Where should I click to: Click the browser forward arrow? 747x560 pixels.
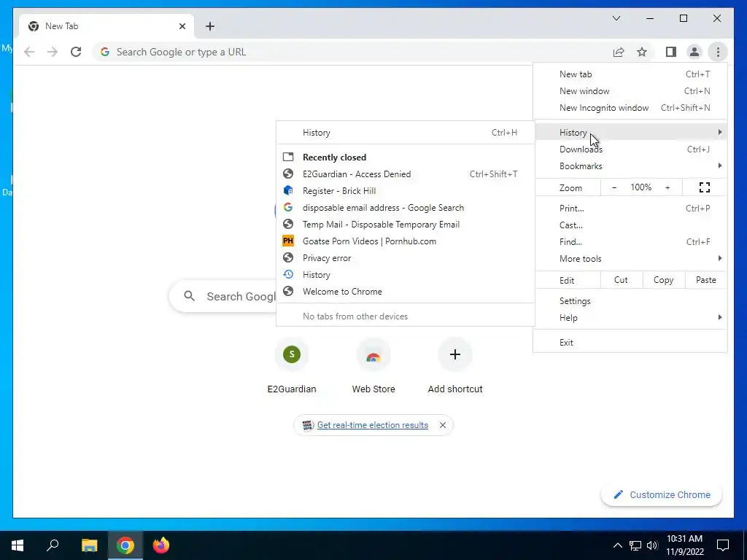click(x=53, y=52)
